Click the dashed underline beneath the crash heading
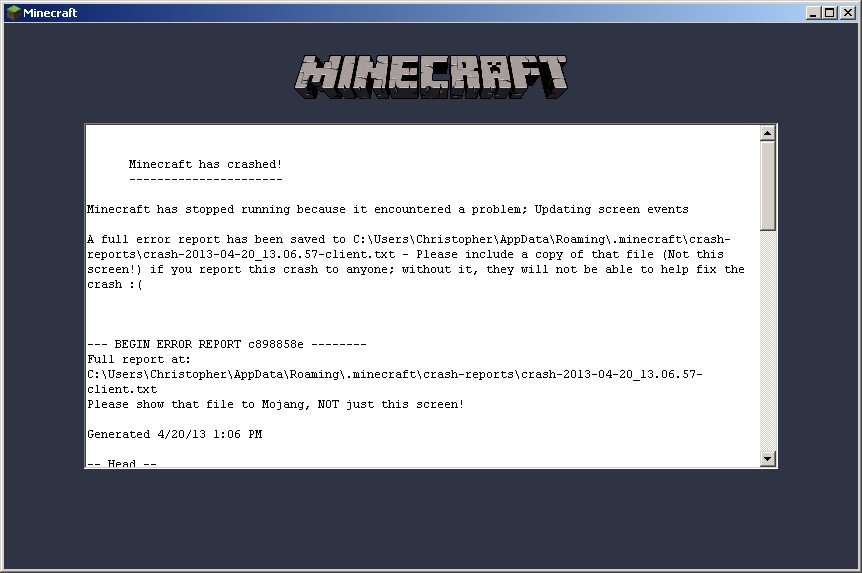 click(205, 179)
